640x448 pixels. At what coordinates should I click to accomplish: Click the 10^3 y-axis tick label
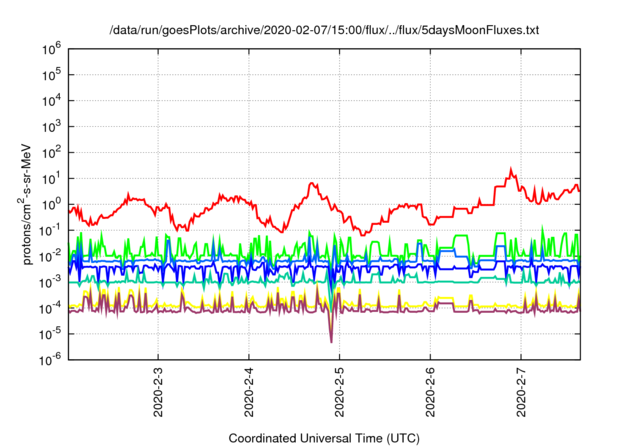coord(50,126)
